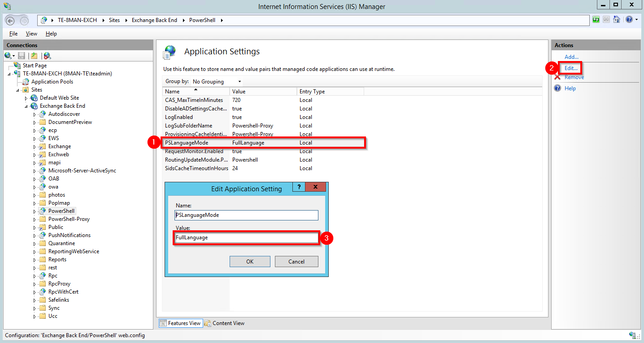Viewport: 644px width, 343px height.
Task: Collapse the Exchange Back End tree node
Action: click(26, 106)
